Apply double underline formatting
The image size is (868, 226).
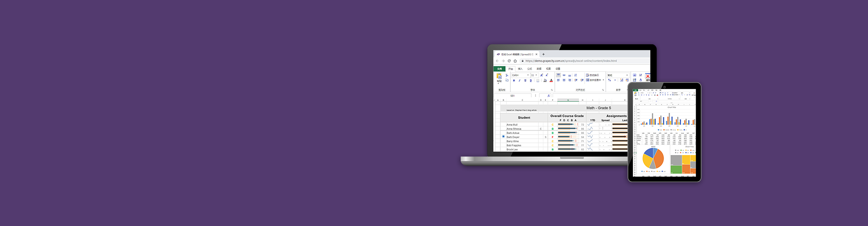point(531,80)
